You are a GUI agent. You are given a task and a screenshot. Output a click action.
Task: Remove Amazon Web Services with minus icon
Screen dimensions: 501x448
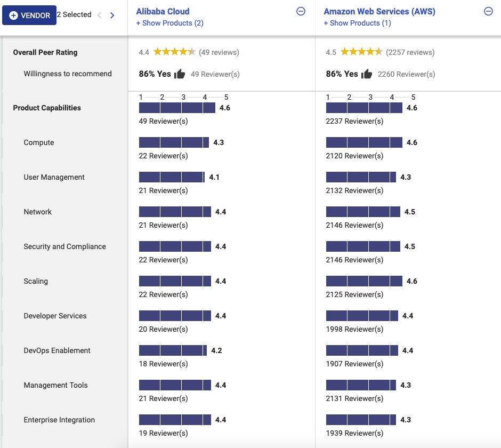(x=488, y=11)
